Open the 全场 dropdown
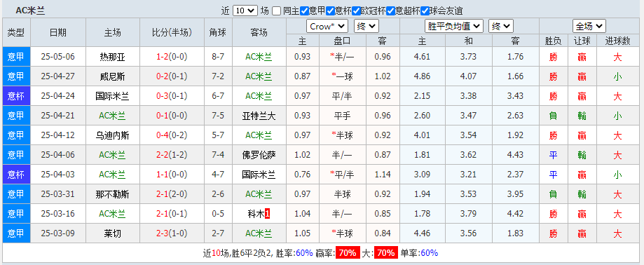 589,27
